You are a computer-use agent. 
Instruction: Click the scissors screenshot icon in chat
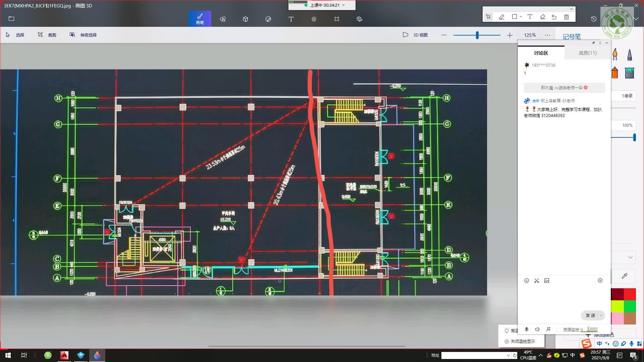tap(537, 281)
